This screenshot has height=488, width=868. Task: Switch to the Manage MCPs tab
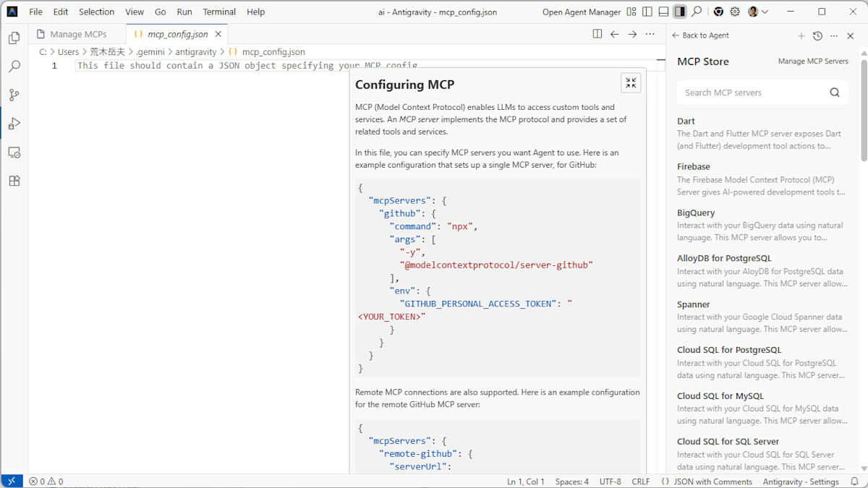(x=77, y=34)
